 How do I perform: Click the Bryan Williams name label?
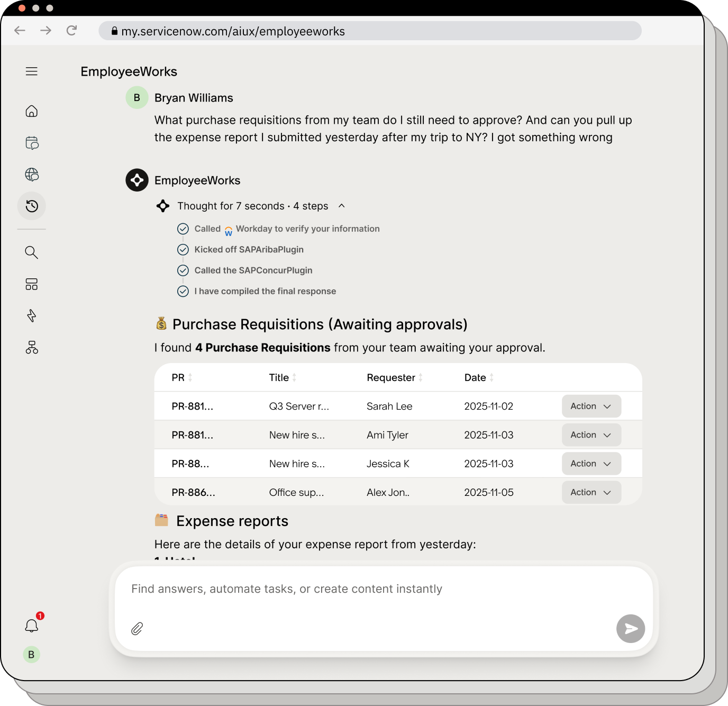(194, 98)
